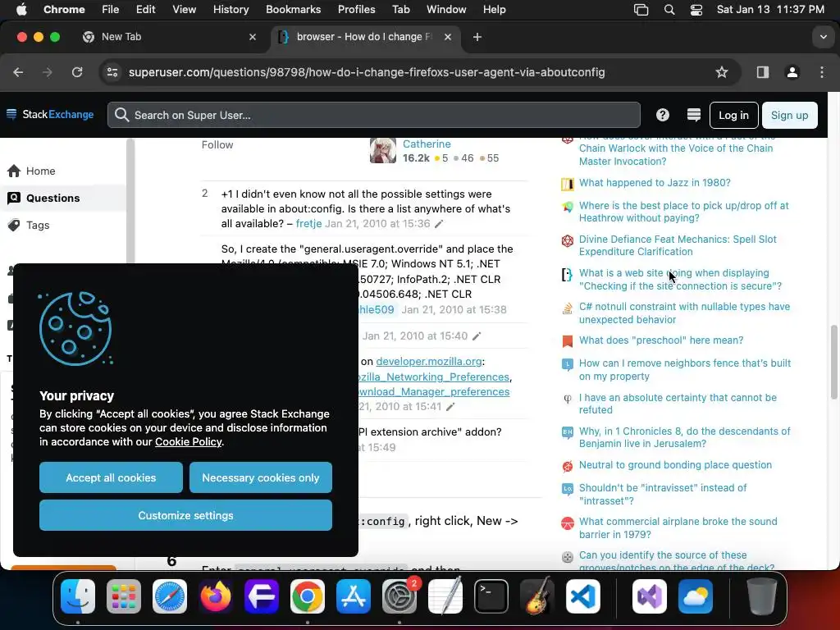Click the Chrome back arrow
Image resolution: width=840 pixels, height=630 pixels.
click(x=18, y=72)
